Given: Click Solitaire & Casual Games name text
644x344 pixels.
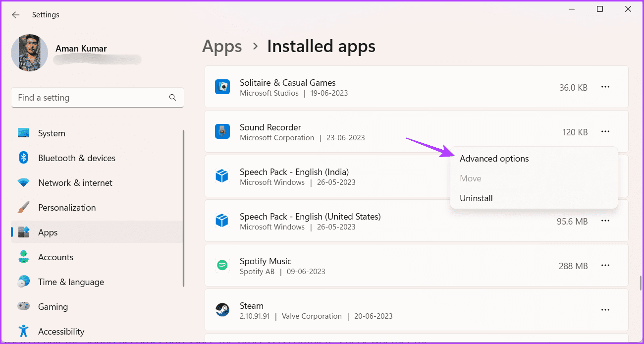Looking at the screenshot, I should (288, 83).
